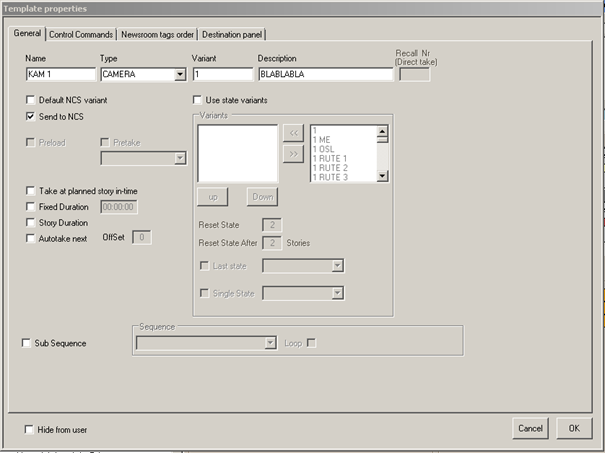Click the move-right >> variants button

[293, 155]
